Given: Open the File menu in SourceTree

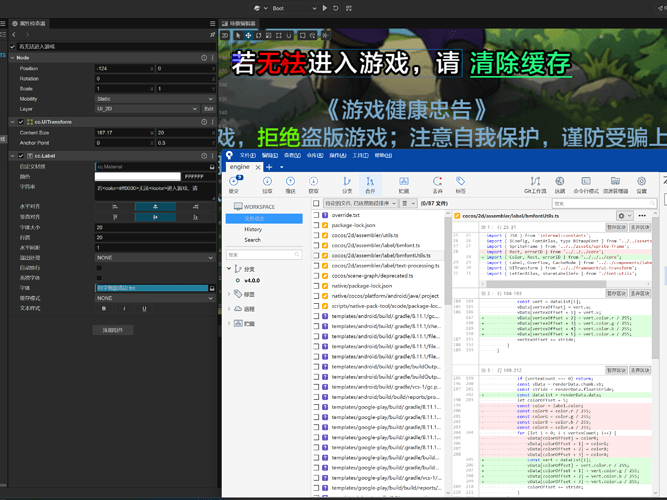Looking at the screenshot, I should tap(248, 155).
